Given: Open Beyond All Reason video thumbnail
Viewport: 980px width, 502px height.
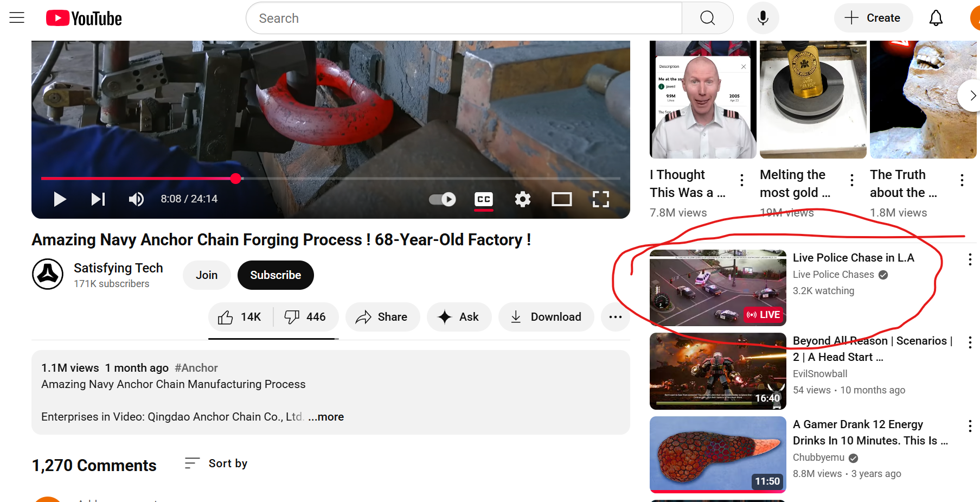Looking at the screenshot, I should pyautogui.click(x=718, y=371).
